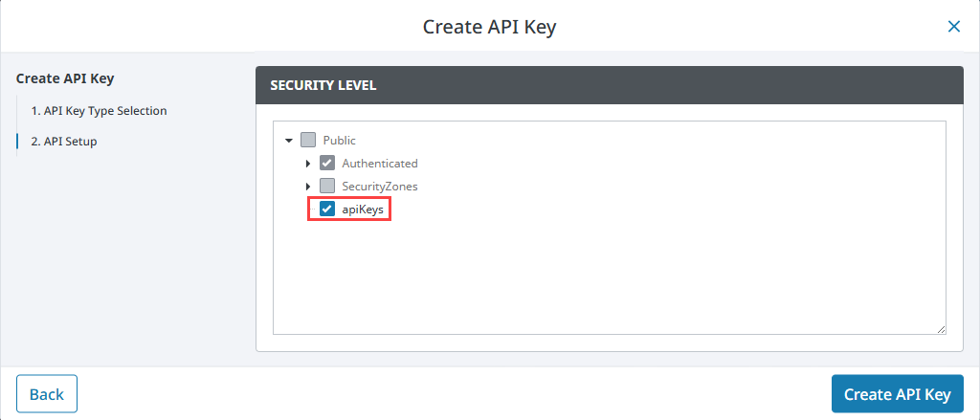Expand the SecurityZones tree node
980x420 pixels.
point(308,187)
